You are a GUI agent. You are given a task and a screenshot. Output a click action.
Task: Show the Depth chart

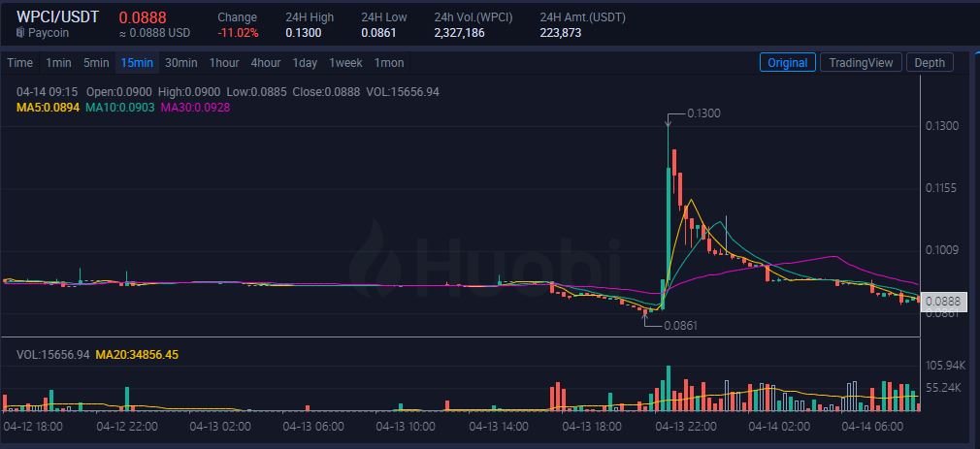(930, 62)
